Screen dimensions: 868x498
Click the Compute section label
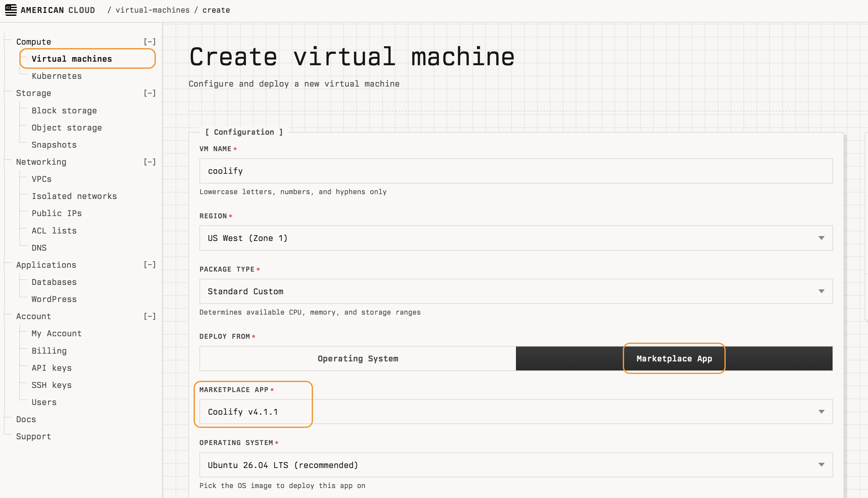click(x=34, y=42)
